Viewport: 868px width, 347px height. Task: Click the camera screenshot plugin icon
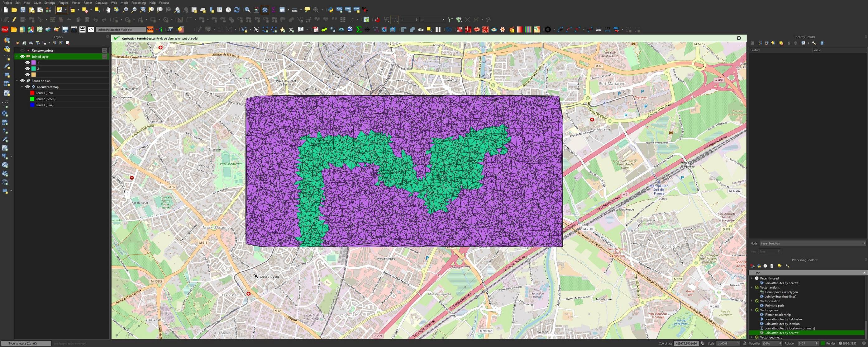[74, 30]
